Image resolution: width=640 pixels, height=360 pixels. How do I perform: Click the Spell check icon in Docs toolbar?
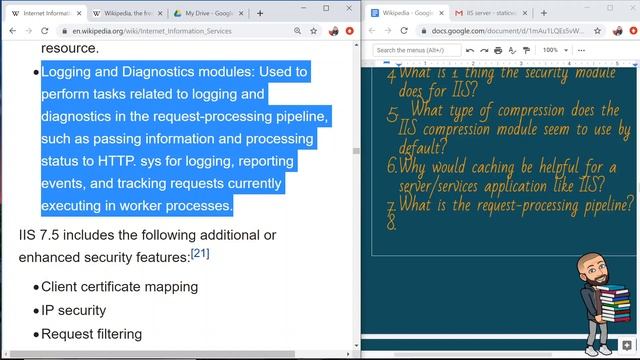click(512, 51)
